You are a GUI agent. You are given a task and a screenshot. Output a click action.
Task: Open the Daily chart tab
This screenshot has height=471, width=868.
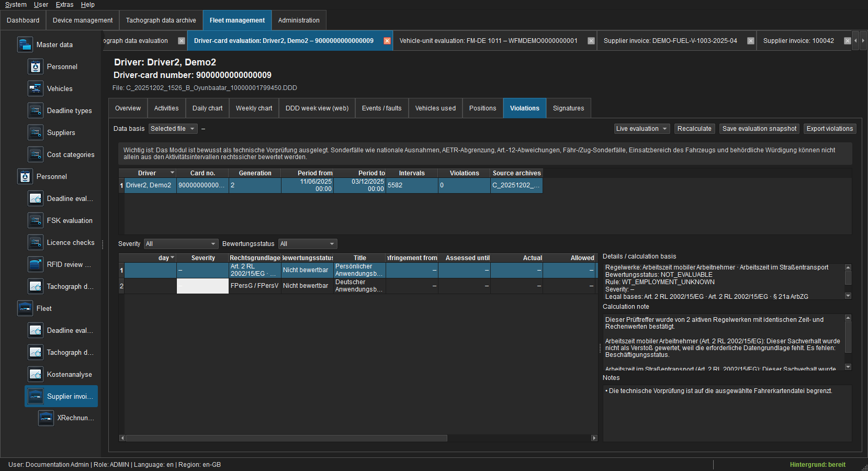207,108
